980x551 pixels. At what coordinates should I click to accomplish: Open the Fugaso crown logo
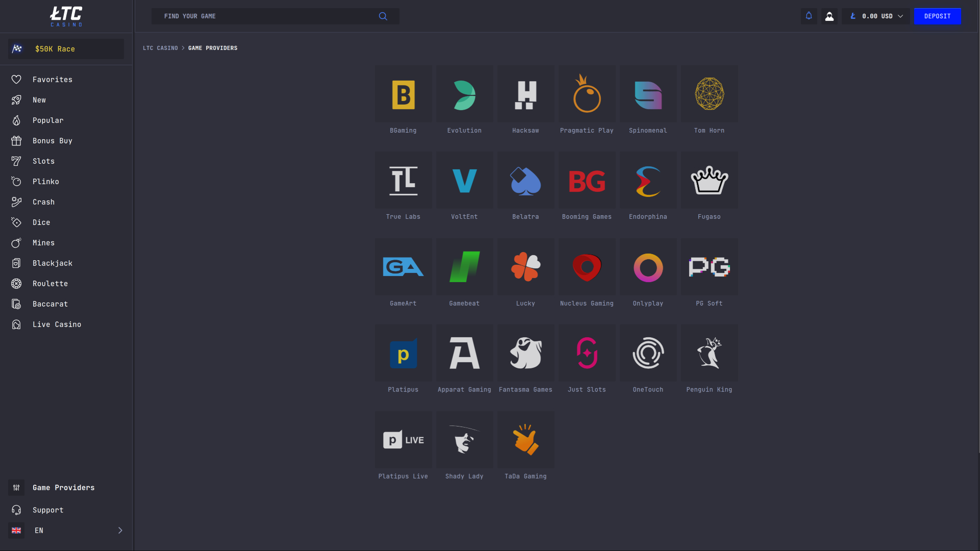709,180
